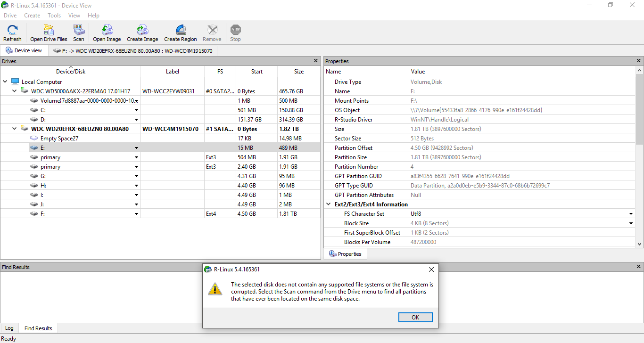Image resolution: width=644 pixels, height=343 pixels.
Task: Click the GPT Partition GUID value
Action: coord(460,176)
